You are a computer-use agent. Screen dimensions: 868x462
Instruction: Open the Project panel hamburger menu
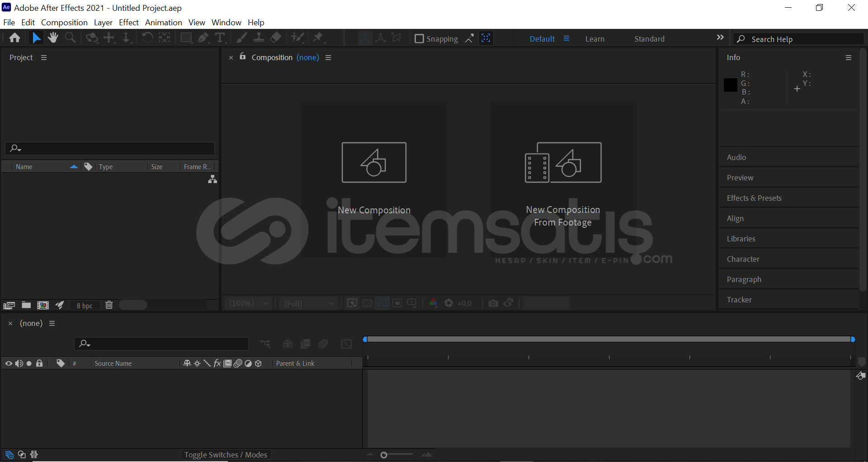(x=44, y=57)
